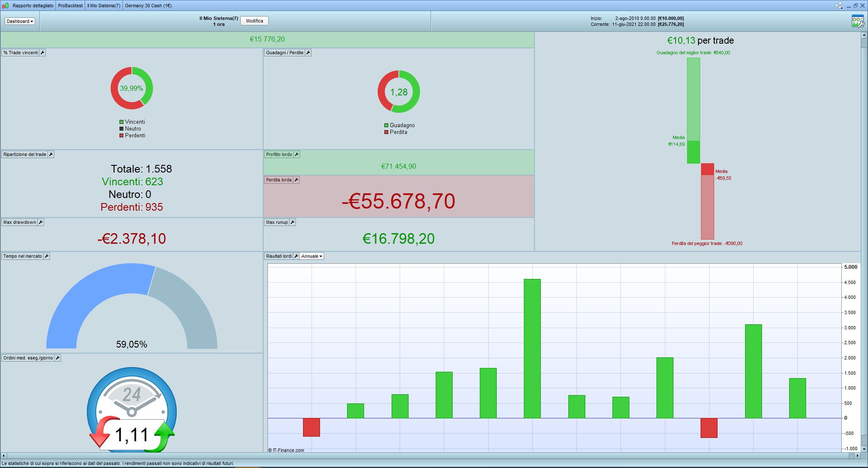Click the tallest green bar in chart
The width and height of the screenshot is (868, 468).
tap(532, 348)
